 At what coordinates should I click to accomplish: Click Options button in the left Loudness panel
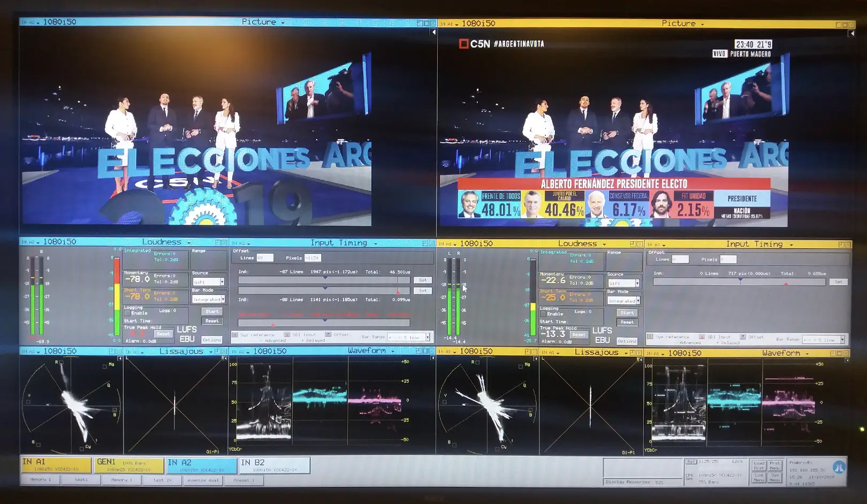tap(211, 340)
